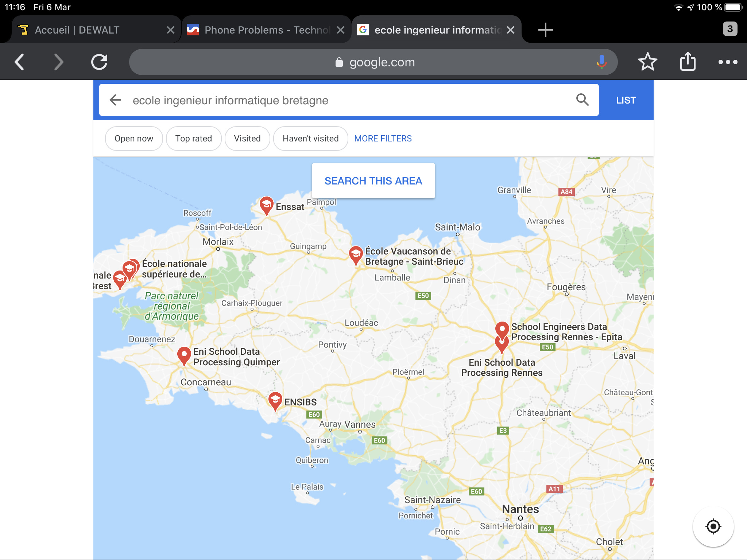The image size is (747, 560).
Task: Open browser three-dots menu
Action: point(728,62)
